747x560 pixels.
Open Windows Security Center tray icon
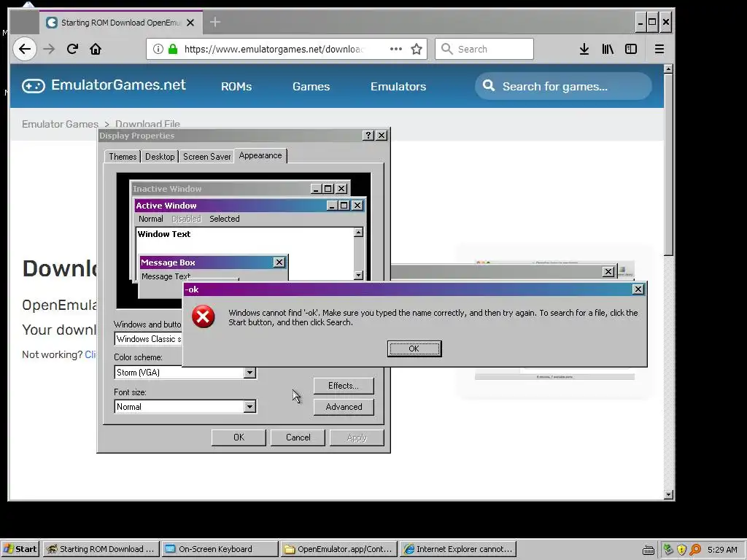tap(681, 550)
